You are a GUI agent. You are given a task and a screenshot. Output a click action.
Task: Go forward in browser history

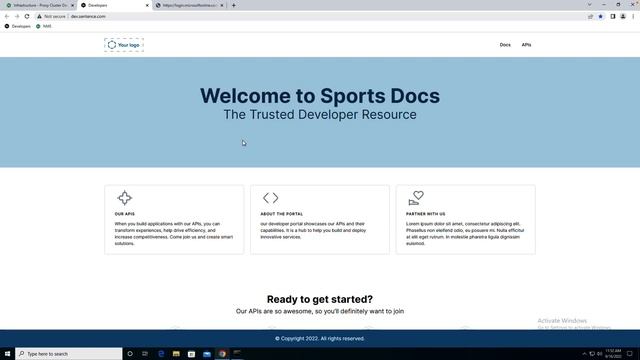coord(17,16)
